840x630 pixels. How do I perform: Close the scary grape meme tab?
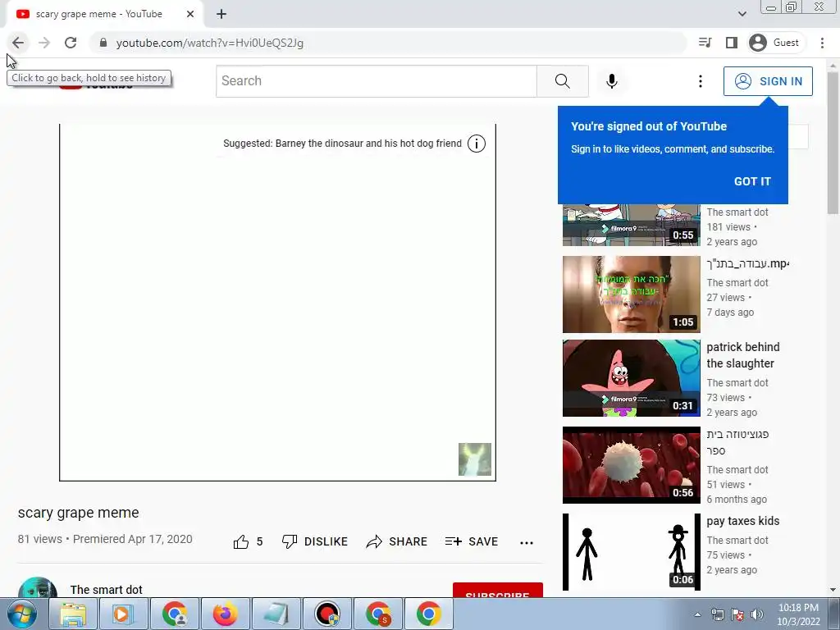coord(190,15)
